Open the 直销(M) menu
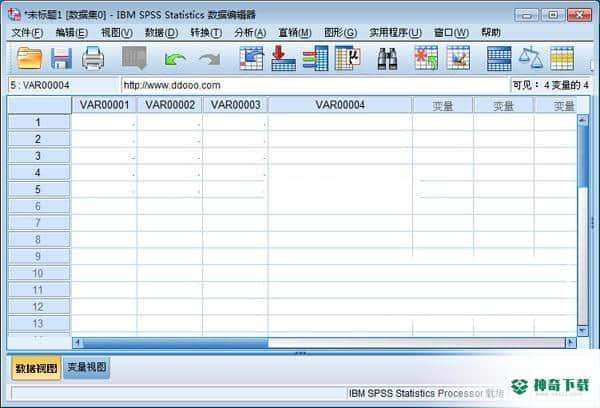This screenshot has height=408, width=600. [295, 33]
